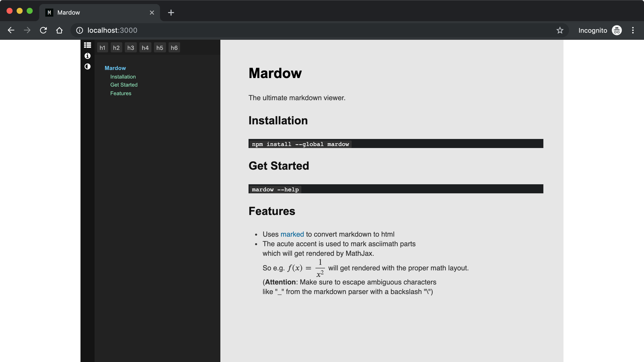Toggle the h6 heading level filter
644x362 pixels.
pyautogui.click(x=174, y=48)
